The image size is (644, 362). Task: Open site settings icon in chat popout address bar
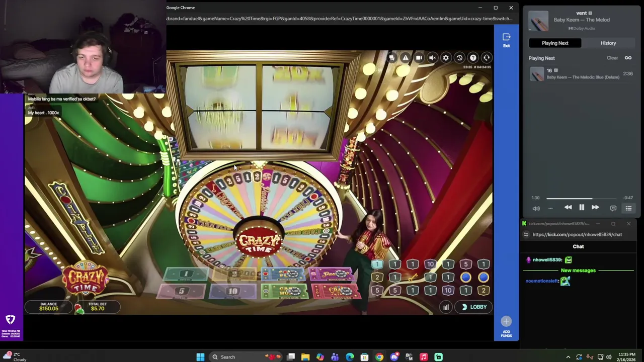[526, 234]
